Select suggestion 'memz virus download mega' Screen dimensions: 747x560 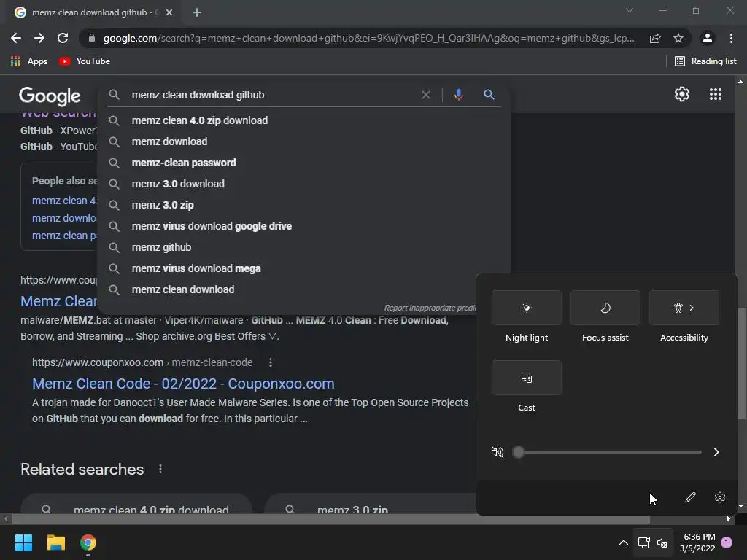[303, 268]
